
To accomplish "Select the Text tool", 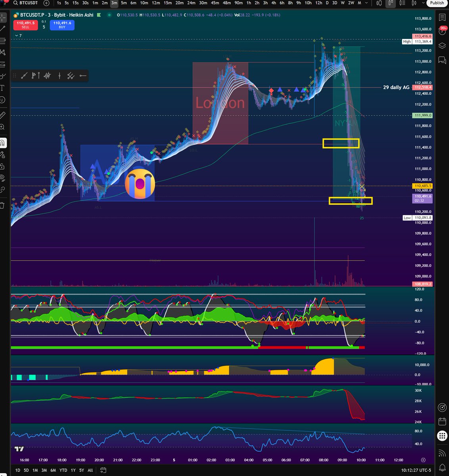I will coord(3,88).
